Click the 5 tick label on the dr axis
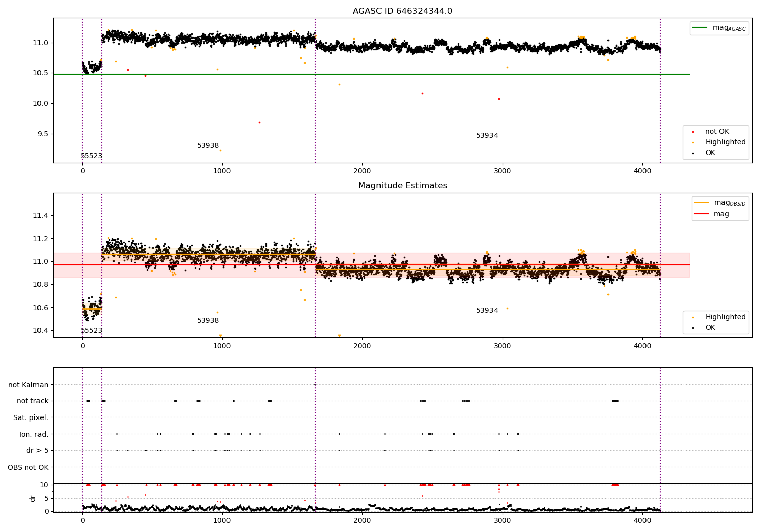This screenshot has height=532, width=760. (46, 498)
